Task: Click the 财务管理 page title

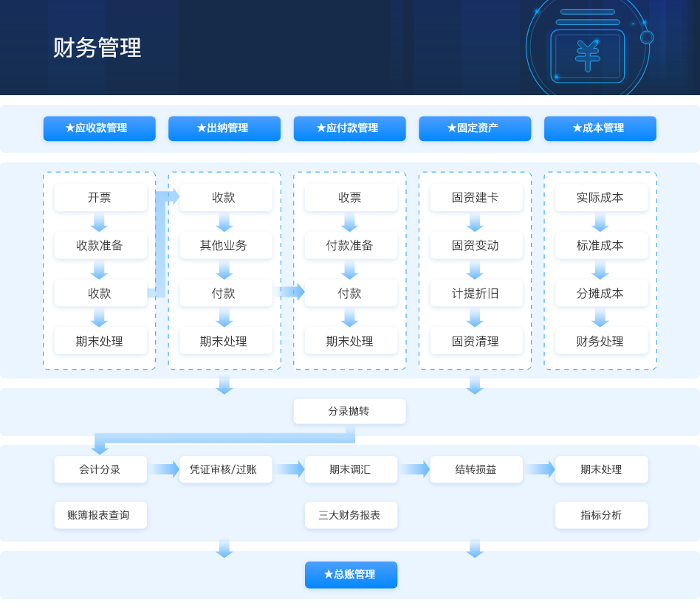Action: click(x=97, y=48)
